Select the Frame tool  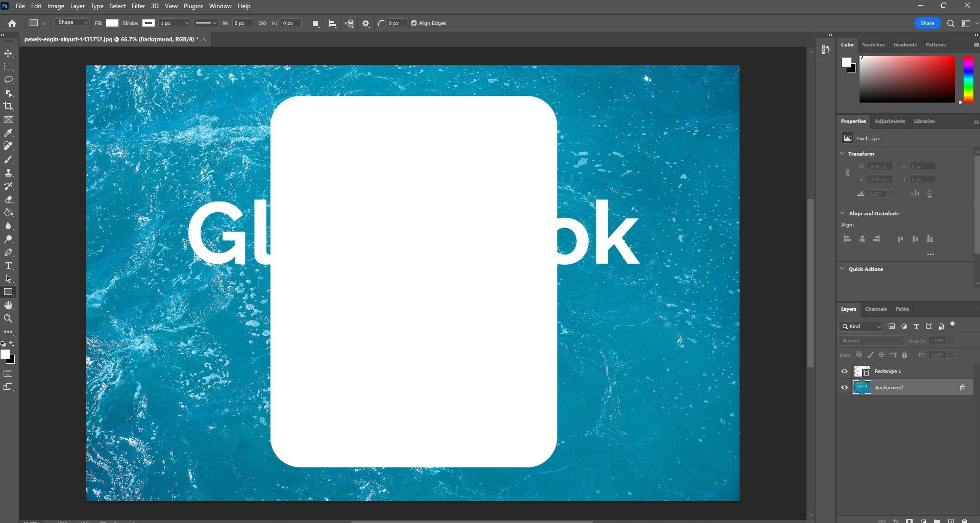click(9, 119)
